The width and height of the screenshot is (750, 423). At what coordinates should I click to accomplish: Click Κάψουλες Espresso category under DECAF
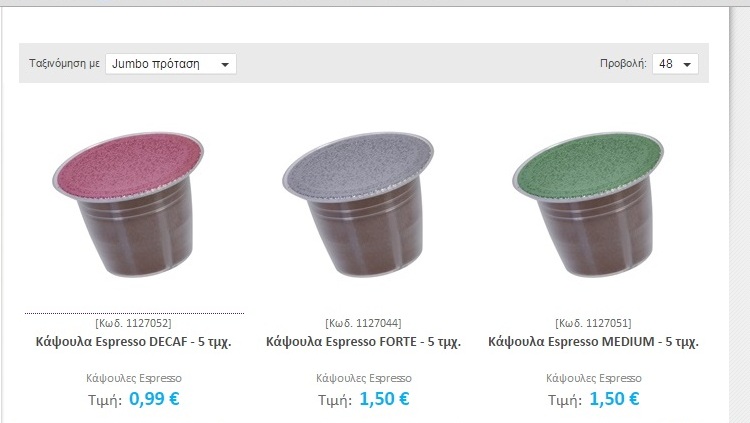coord(134,378)
